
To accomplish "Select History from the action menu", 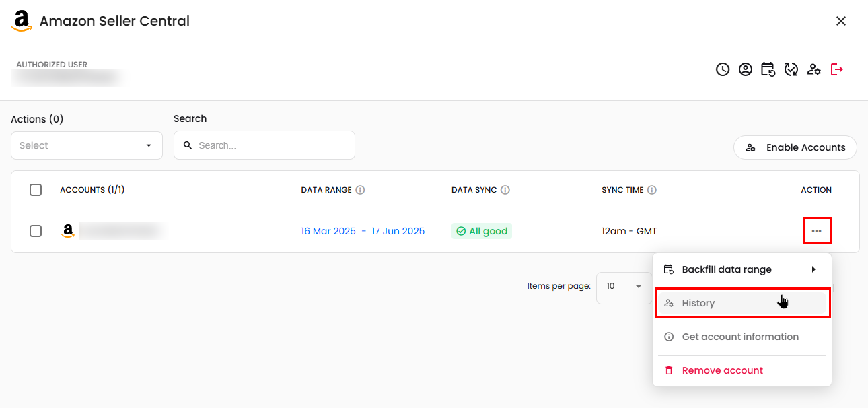I will 742,303.
